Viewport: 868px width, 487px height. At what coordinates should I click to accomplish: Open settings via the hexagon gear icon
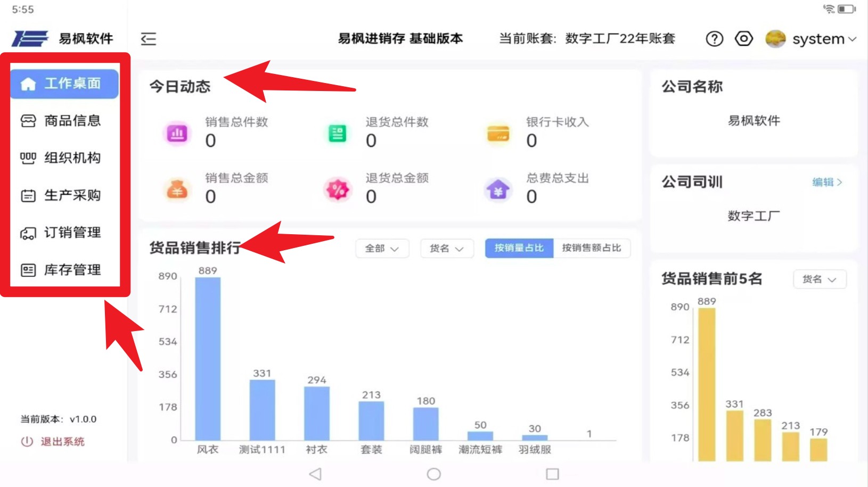pos(744,39)
